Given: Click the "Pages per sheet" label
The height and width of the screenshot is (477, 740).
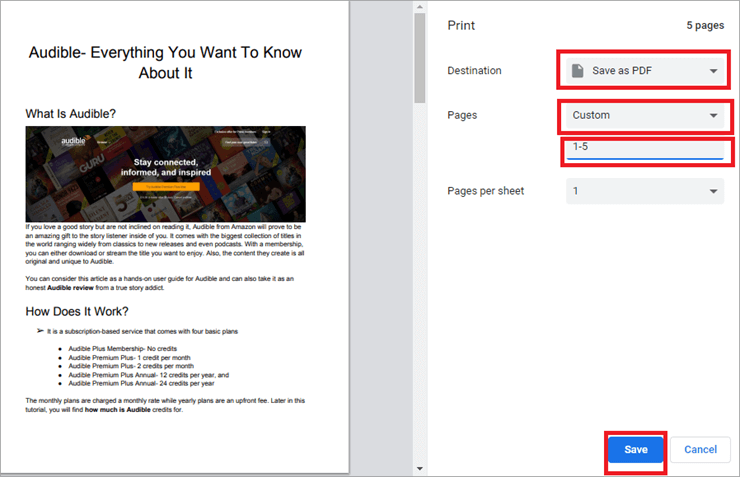Looking at the screenshot, I should pos(485,191).
